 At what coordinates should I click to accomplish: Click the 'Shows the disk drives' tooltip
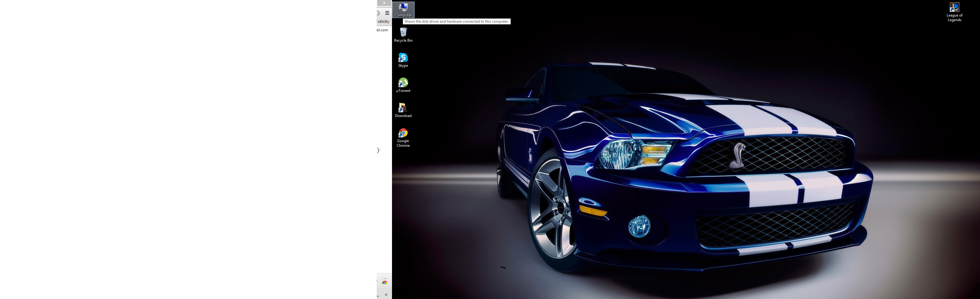coord(456,22)
